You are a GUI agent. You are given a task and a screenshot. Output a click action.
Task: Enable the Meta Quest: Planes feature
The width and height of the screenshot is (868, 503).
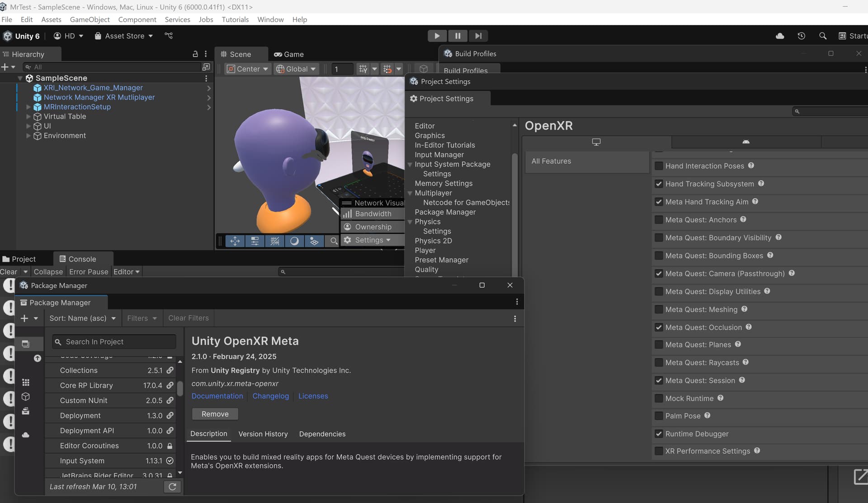pos(658,345)
